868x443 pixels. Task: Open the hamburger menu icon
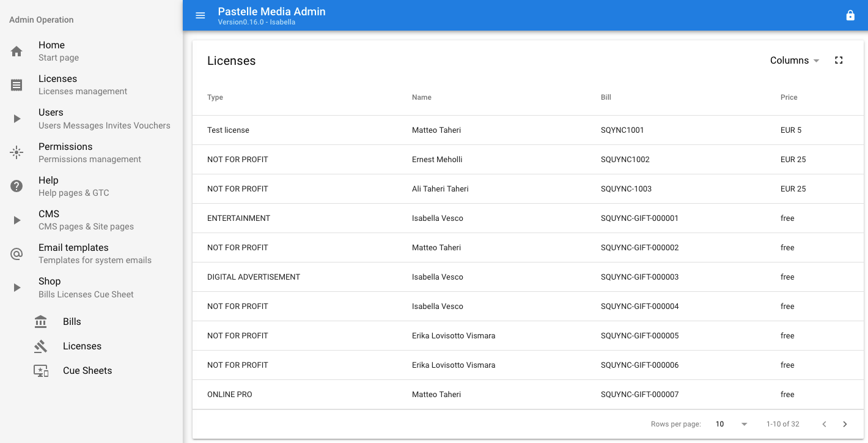tap(200, 15)
